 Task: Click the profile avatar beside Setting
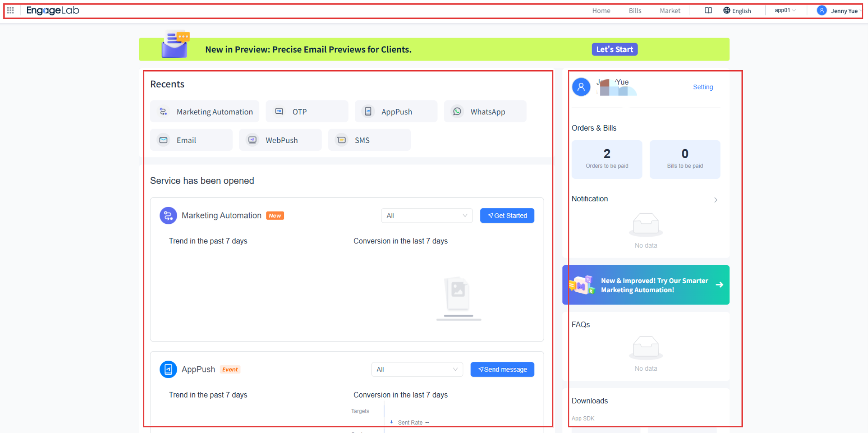tap(581, 87)
